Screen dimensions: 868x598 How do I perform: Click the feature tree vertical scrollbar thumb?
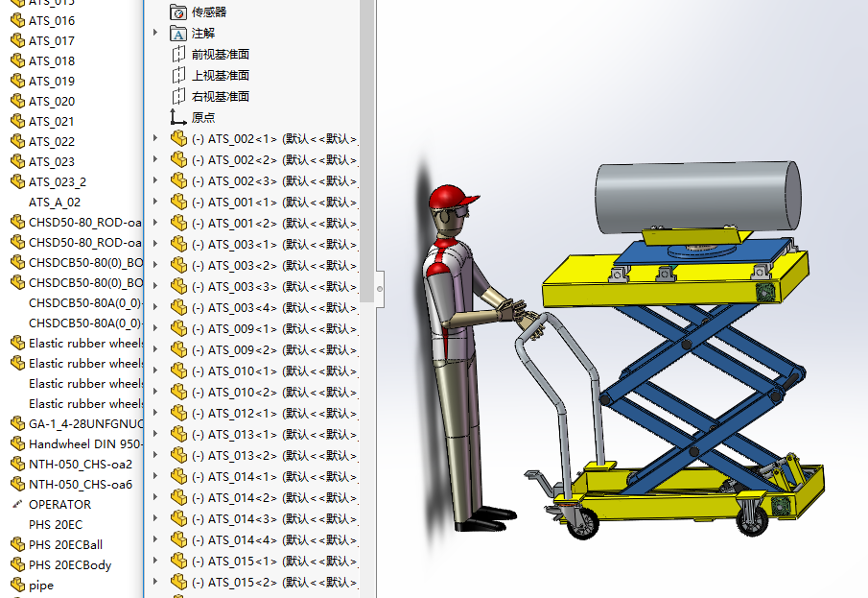(x=366, y=150)
